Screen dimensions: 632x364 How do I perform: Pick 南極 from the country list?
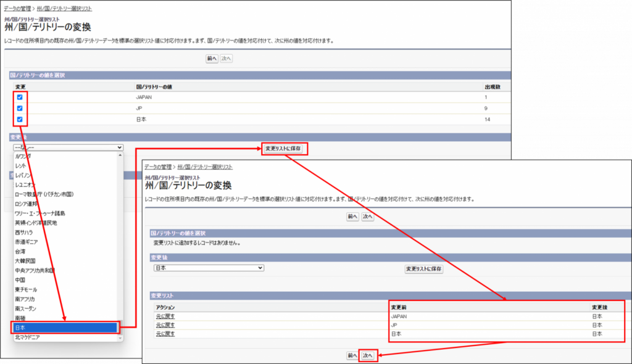coord(22,318)
